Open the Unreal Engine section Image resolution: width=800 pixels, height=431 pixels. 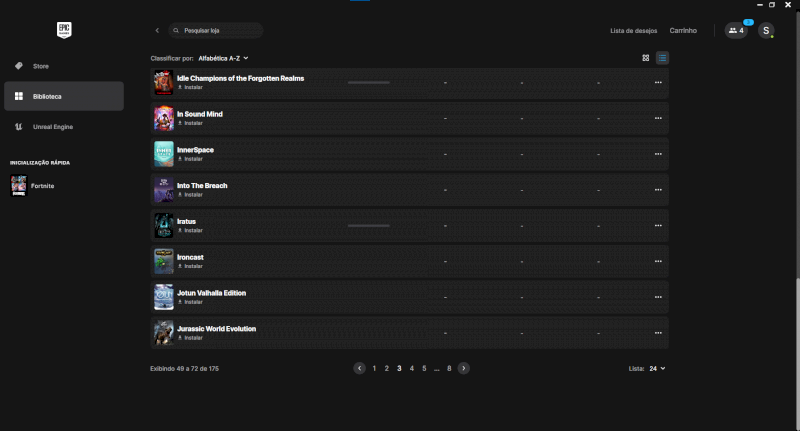tap(52, 127)
